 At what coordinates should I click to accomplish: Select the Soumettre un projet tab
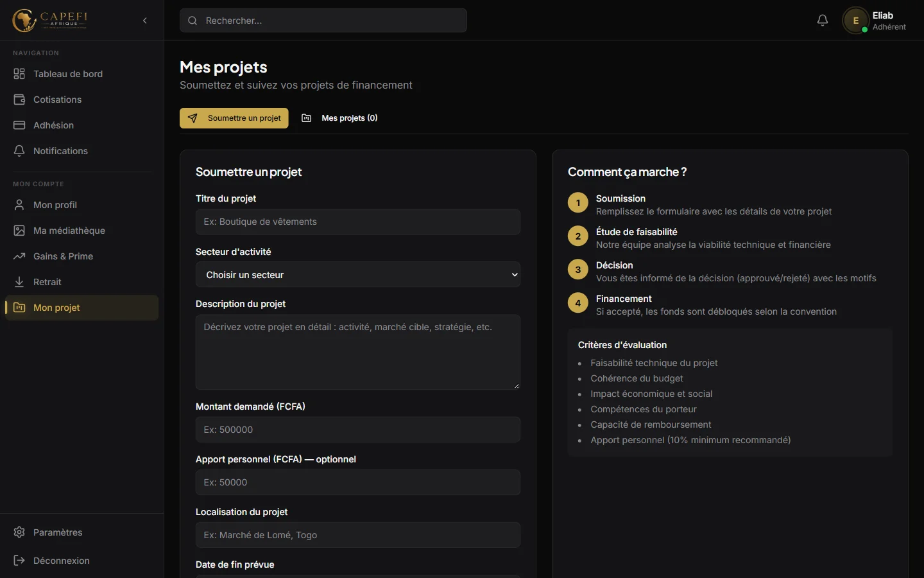[x=234, y=118]
